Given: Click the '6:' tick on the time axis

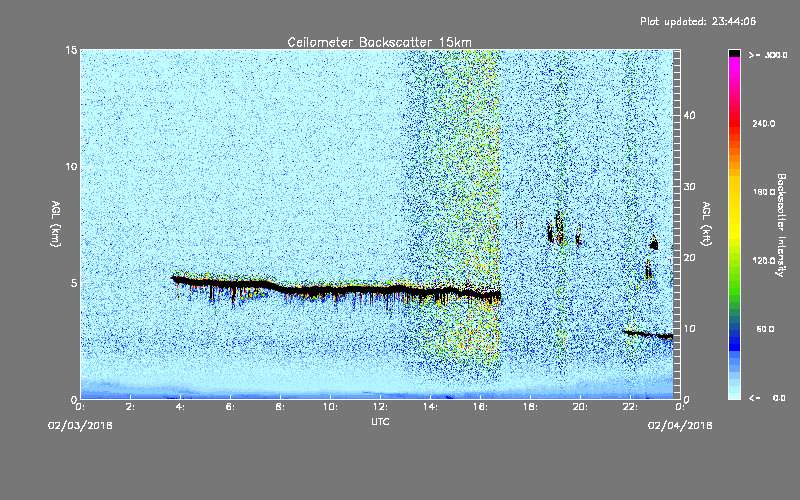Looking at the screenshot, I should (x=230, y=407).
